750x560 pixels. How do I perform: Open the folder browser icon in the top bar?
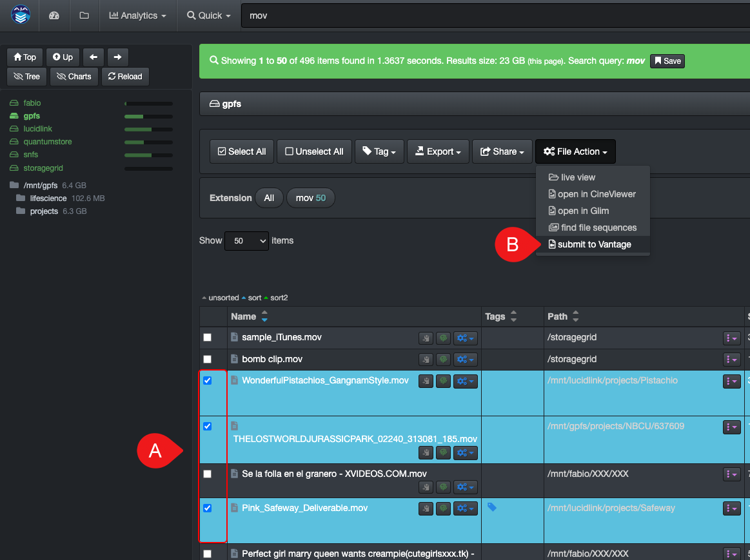click(84, 16)
